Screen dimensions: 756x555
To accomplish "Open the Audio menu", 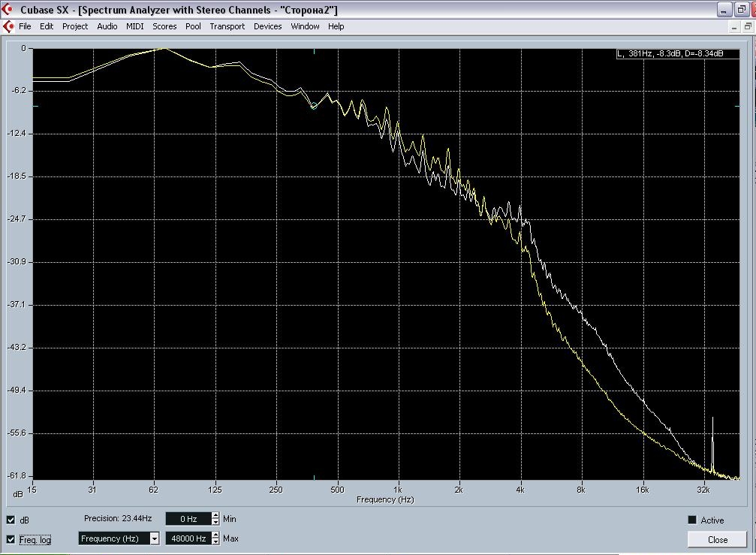I will click(x=107, y=26).
